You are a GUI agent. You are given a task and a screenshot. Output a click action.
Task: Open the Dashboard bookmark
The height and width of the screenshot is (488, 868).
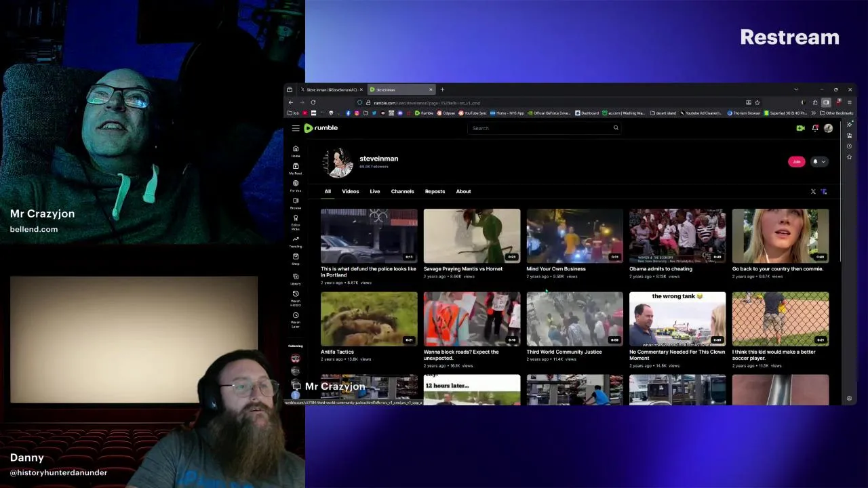[587, 113]
